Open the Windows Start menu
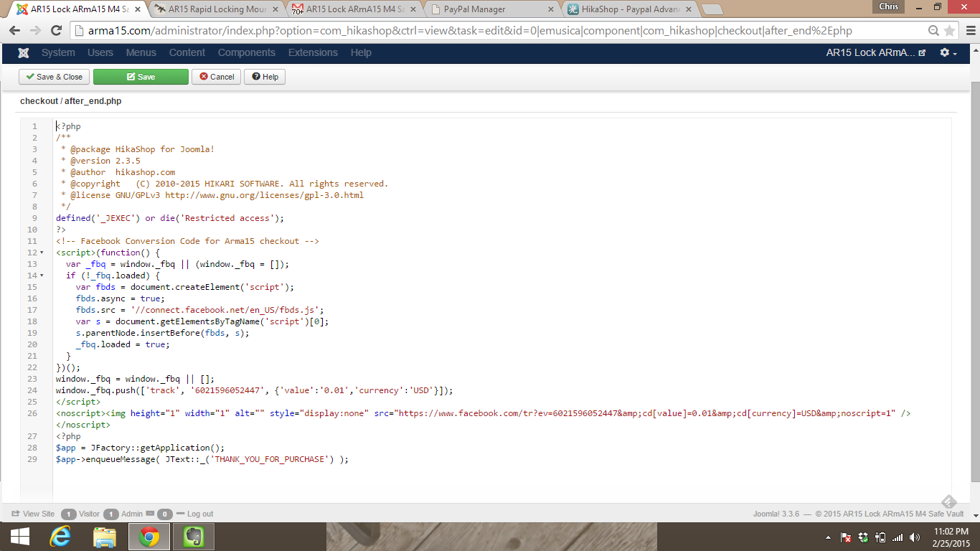Viewport: 980px width, 551px height. [19, 537]
